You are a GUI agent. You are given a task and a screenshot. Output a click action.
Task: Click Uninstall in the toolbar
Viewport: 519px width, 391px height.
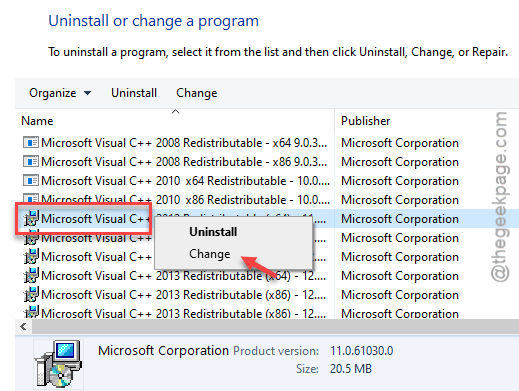134,93
